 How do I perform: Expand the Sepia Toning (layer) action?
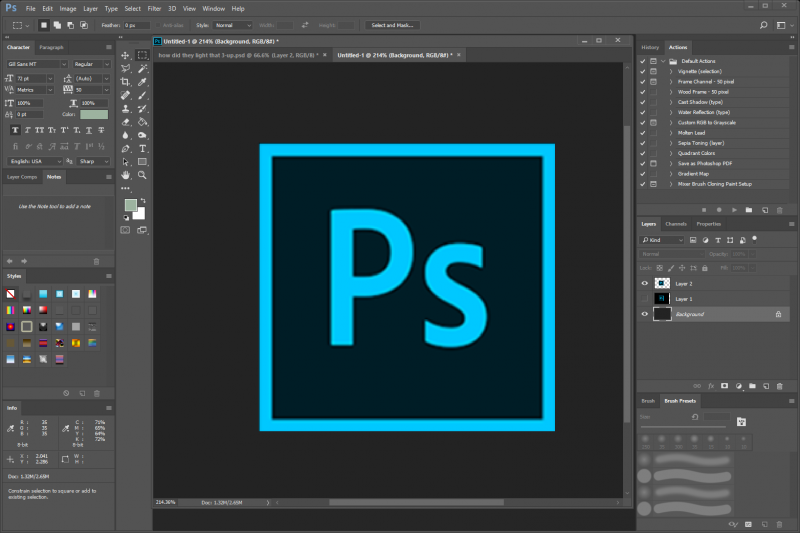[671, 143]
